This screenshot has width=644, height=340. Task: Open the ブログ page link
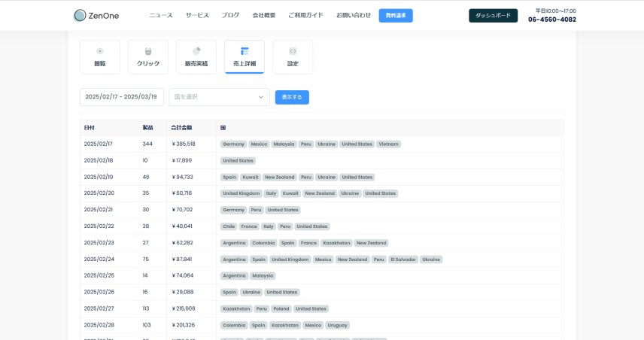tap(231, 15)
